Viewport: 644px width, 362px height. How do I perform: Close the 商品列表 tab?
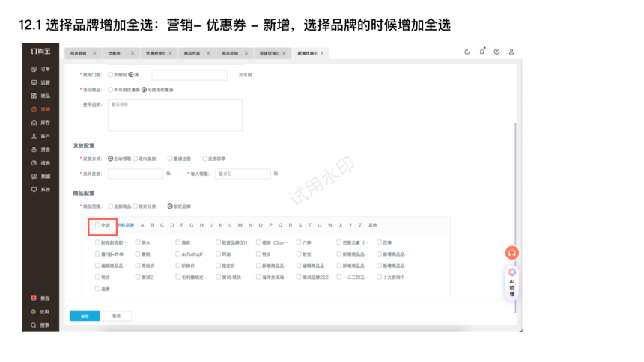pos(208,53)
